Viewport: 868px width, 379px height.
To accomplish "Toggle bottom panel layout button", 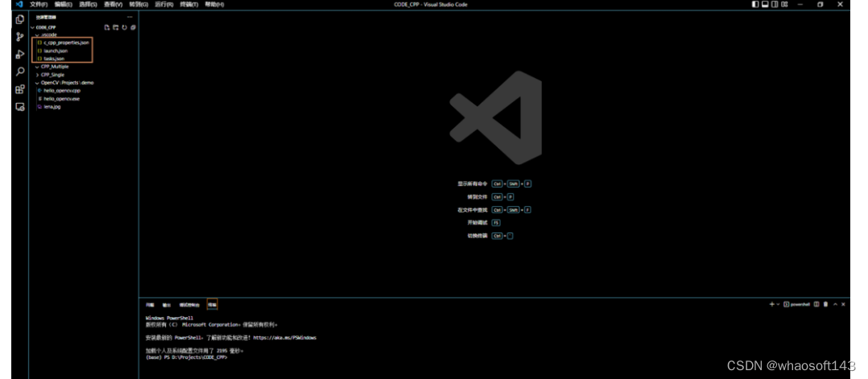I will click(765, 4).
